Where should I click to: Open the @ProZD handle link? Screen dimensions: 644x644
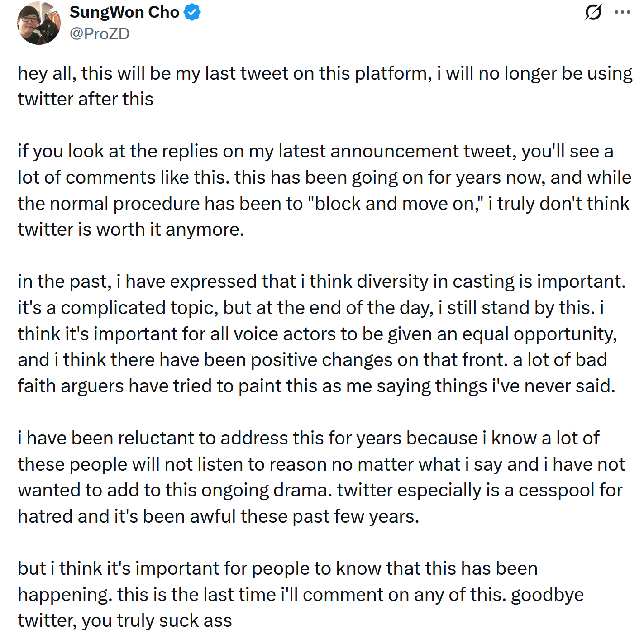[x=100, y=33]
